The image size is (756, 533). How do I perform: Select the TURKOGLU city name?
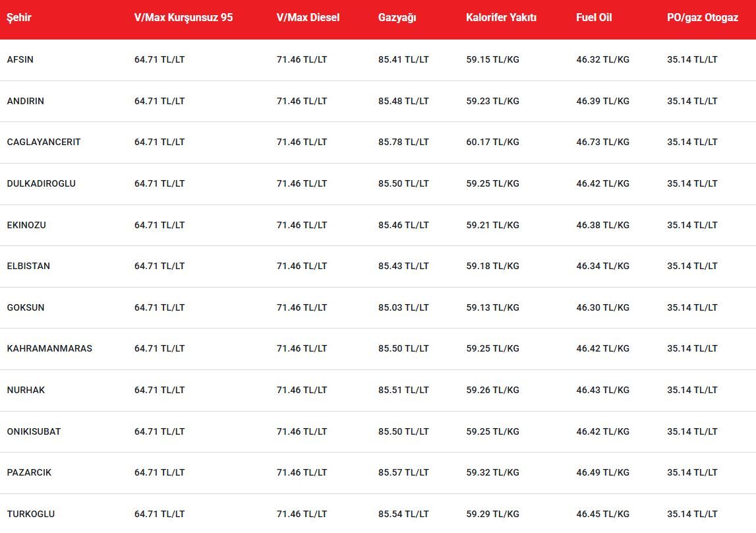[x=31, y=514]
